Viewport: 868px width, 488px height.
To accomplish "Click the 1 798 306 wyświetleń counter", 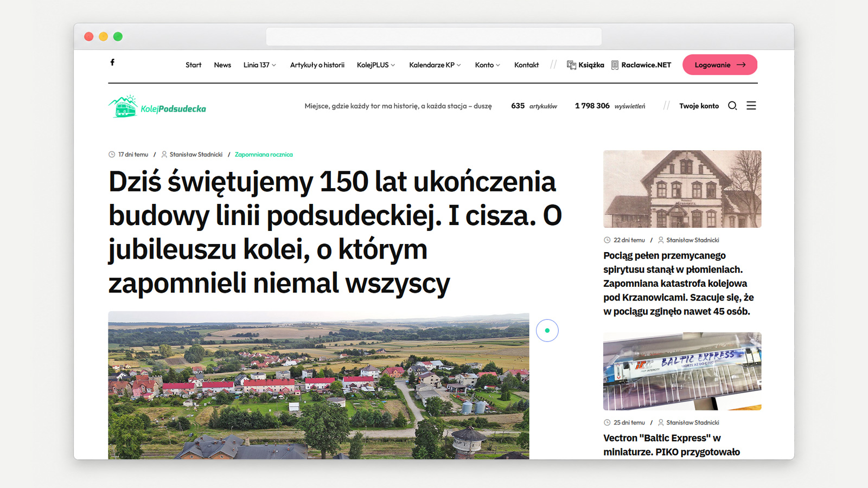I will coord(610,106).
